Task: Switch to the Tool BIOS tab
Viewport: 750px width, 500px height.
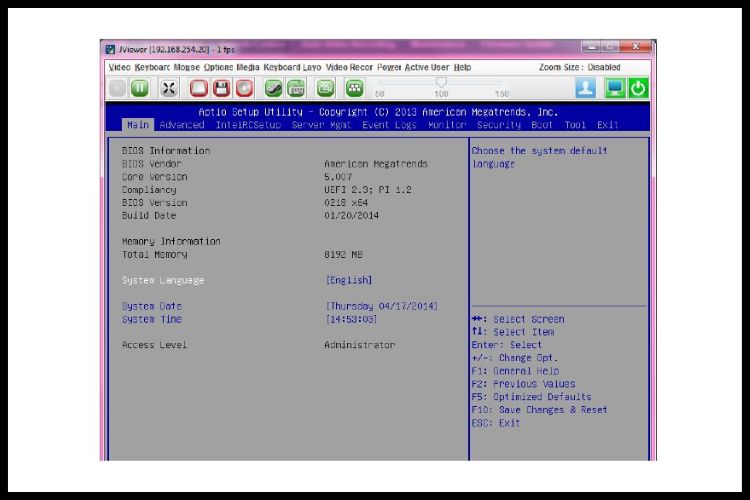Action: coord(575,125)
